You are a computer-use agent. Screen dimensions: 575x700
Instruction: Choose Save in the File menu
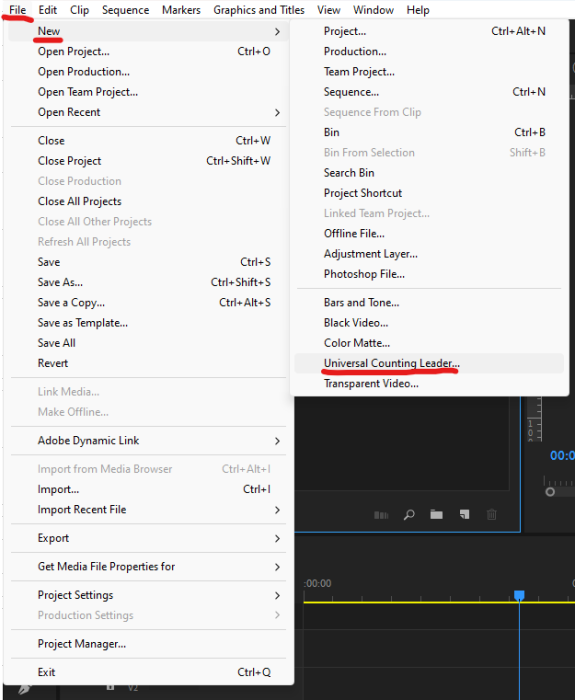coord(148,262)
